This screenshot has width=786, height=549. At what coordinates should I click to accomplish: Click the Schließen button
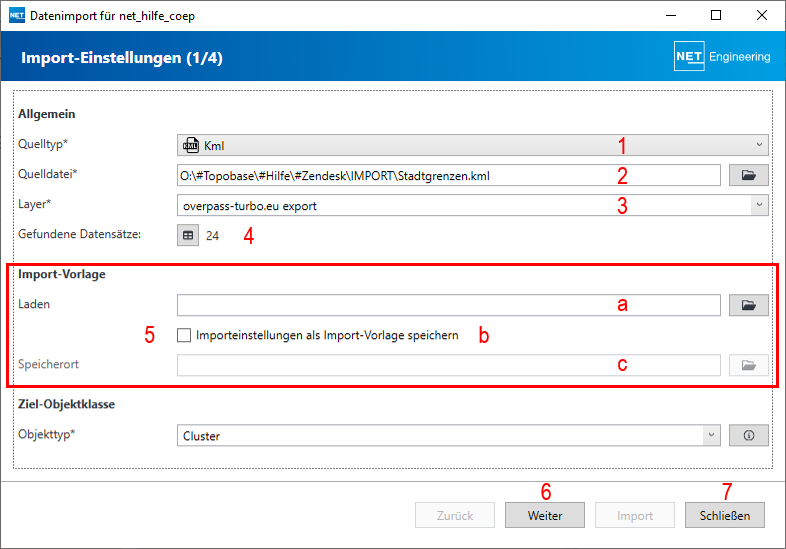(725, 515)
